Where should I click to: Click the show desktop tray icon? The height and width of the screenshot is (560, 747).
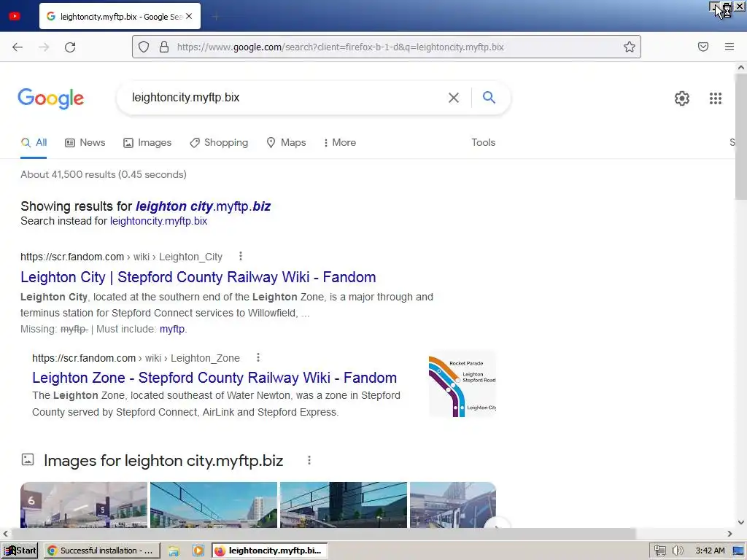click(x=738, y=551)
